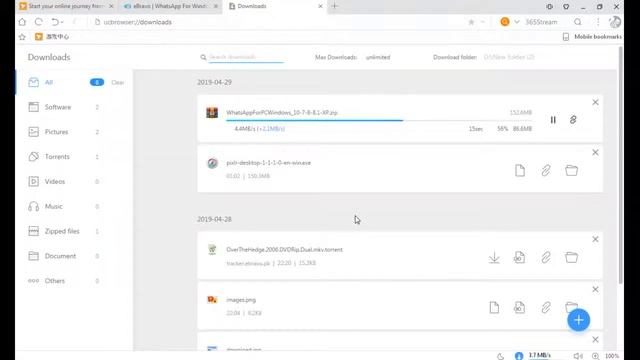Select the All downloads category
The image size is (640, 360).
point(49,82)
